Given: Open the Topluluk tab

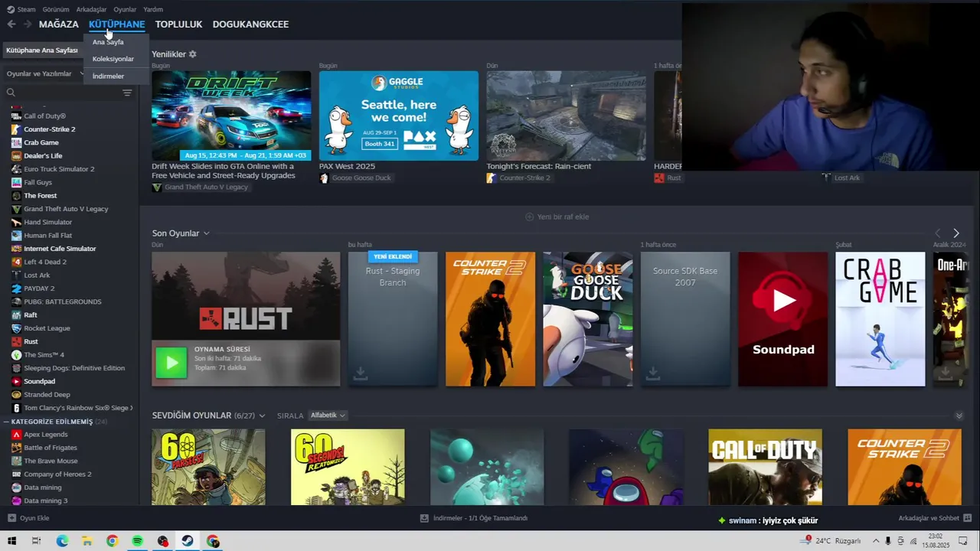Looking at the screenshot, I should coord(178,24).
